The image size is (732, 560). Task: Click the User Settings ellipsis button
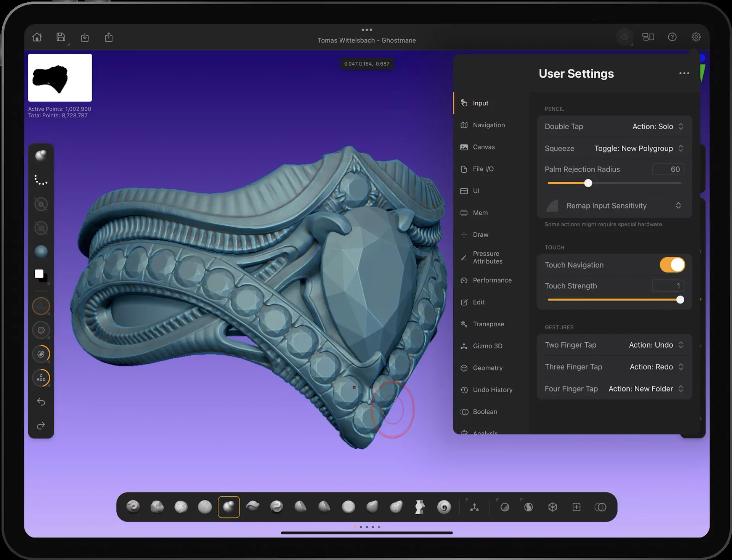(684, 73)
